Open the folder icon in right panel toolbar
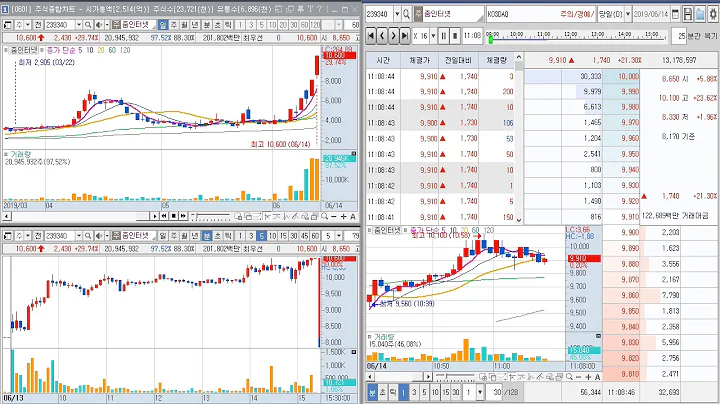Image resolution: width=720 pixels, height=404 pixels. pyautogui.click(x=700, y=14)
